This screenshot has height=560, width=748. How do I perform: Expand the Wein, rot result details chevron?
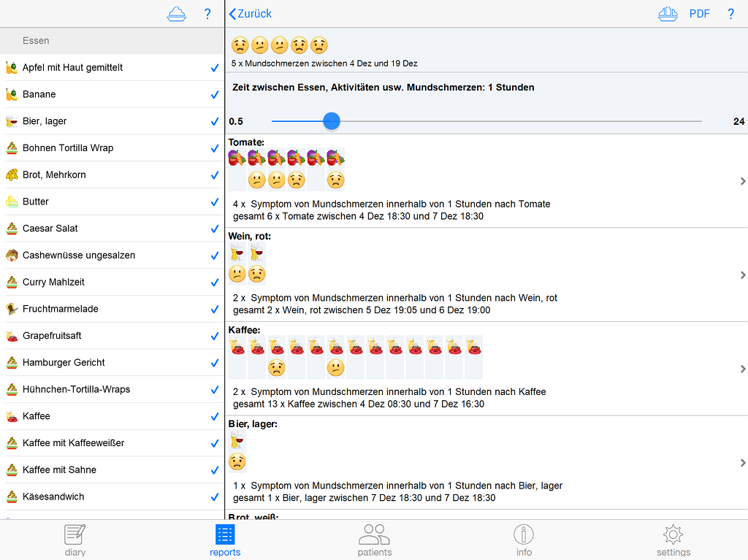coord(743,275)
